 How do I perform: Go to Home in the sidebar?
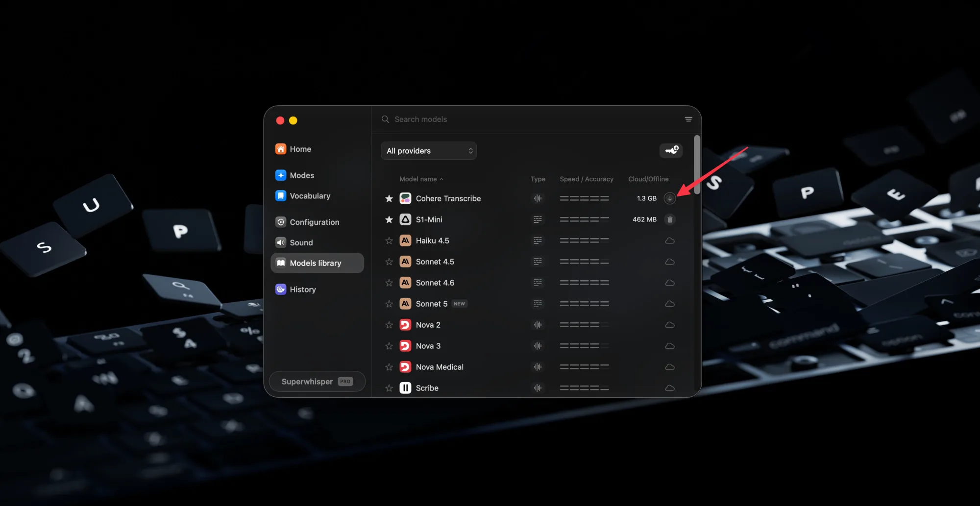[317, 149]
